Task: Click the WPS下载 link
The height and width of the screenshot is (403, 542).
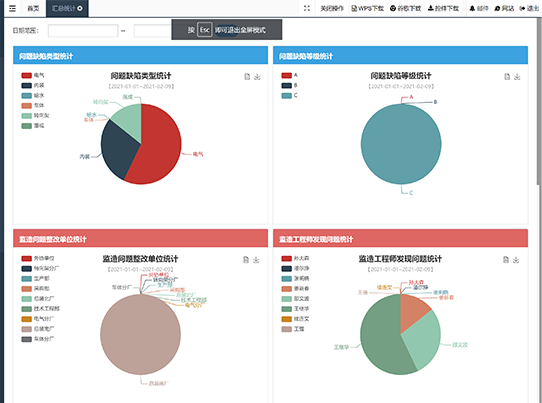Action: [x=367, y=8]
